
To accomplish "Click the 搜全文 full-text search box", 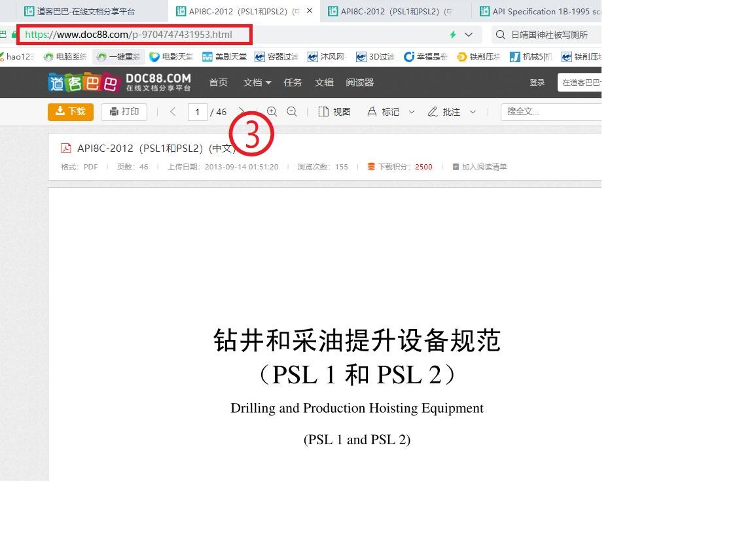I will point(550,112).
